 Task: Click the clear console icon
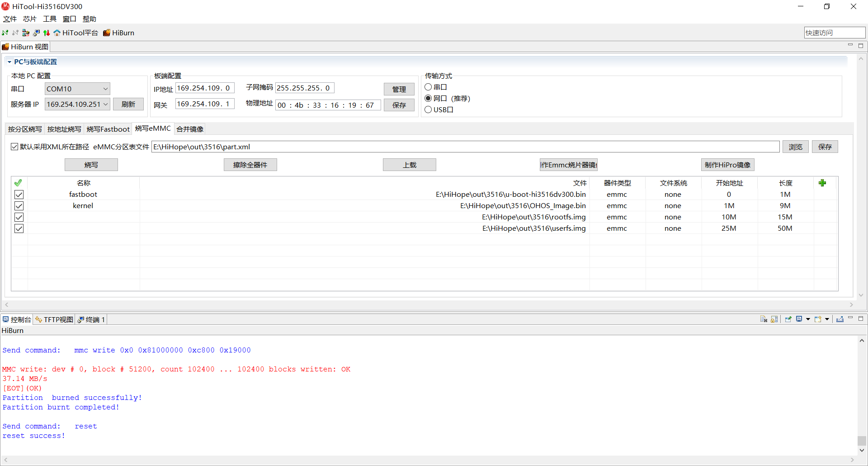(x=764, y=319)
